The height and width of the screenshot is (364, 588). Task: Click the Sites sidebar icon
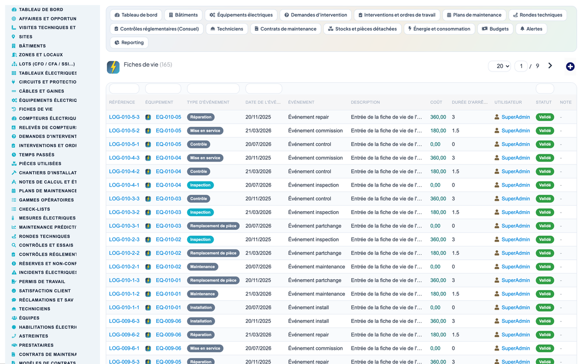[14, 37]
